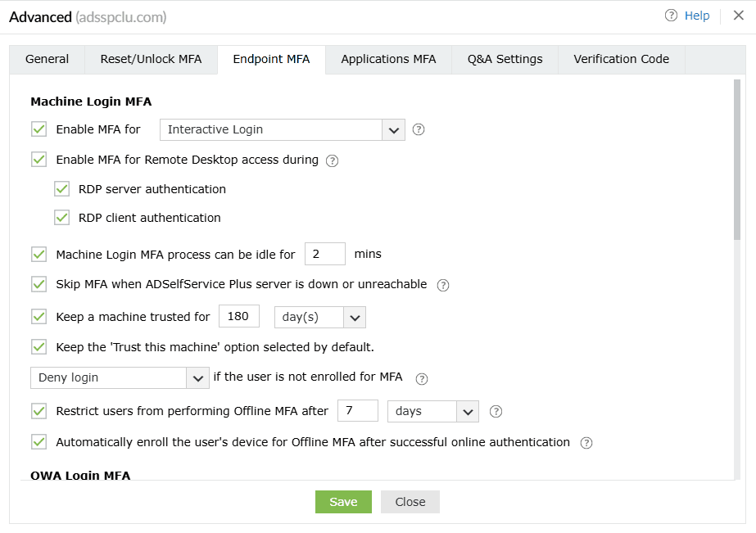Click the idle minutes input field

[324, 254]
